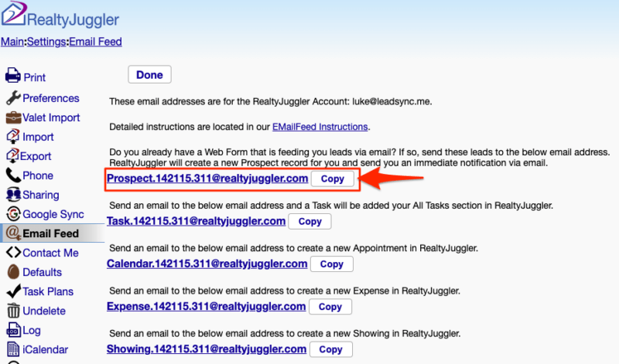This screenshot has width=619, height=364.
Task: Click the Valet Import briefcase icon
Action: [13, 117]
